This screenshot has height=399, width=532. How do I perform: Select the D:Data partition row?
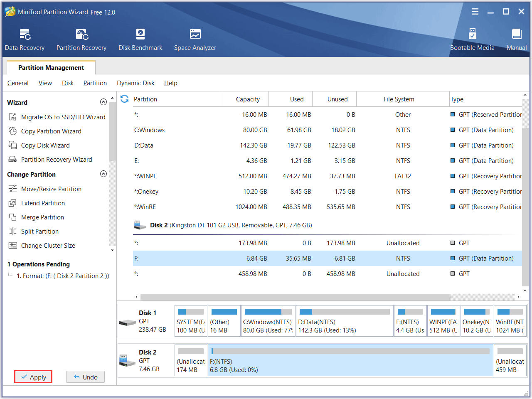pos(328,145)
